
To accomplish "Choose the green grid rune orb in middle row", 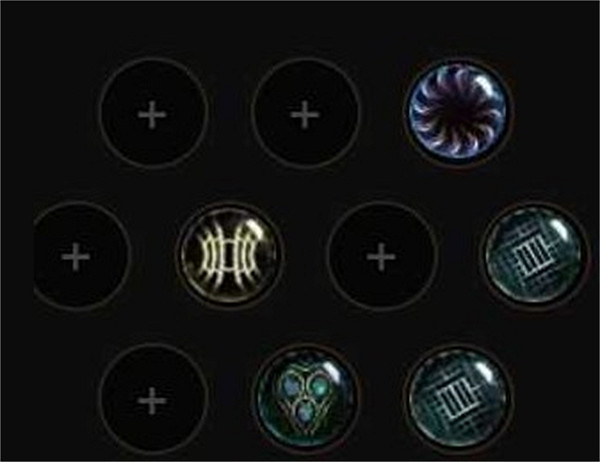I will (x=535, y=256).
